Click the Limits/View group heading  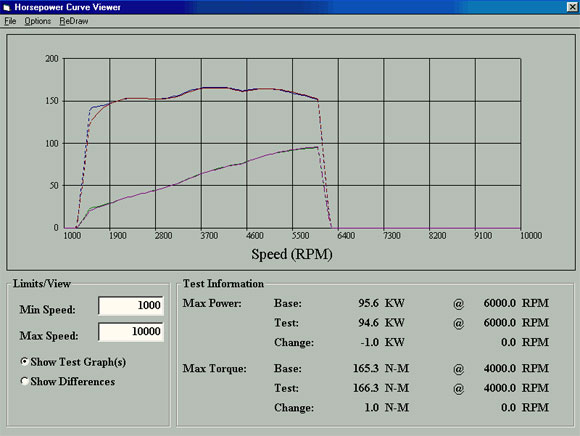click(42, 284)
